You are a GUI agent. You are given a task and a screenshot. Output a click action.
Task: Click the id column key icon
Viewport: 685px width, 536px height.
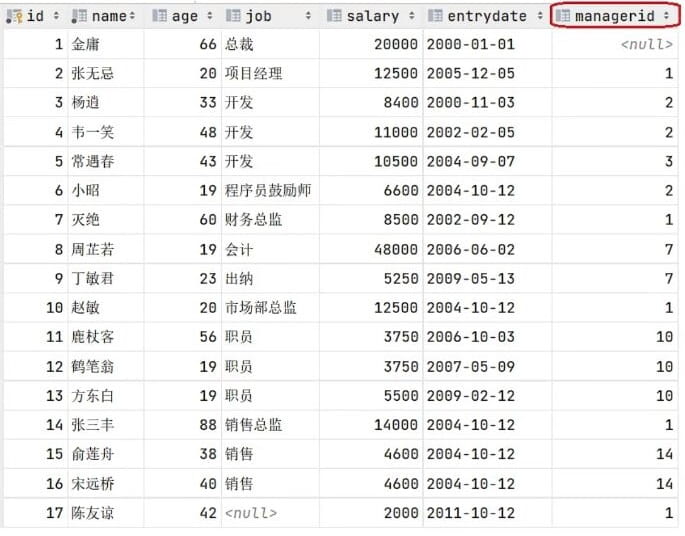click(x=14, y=16)
